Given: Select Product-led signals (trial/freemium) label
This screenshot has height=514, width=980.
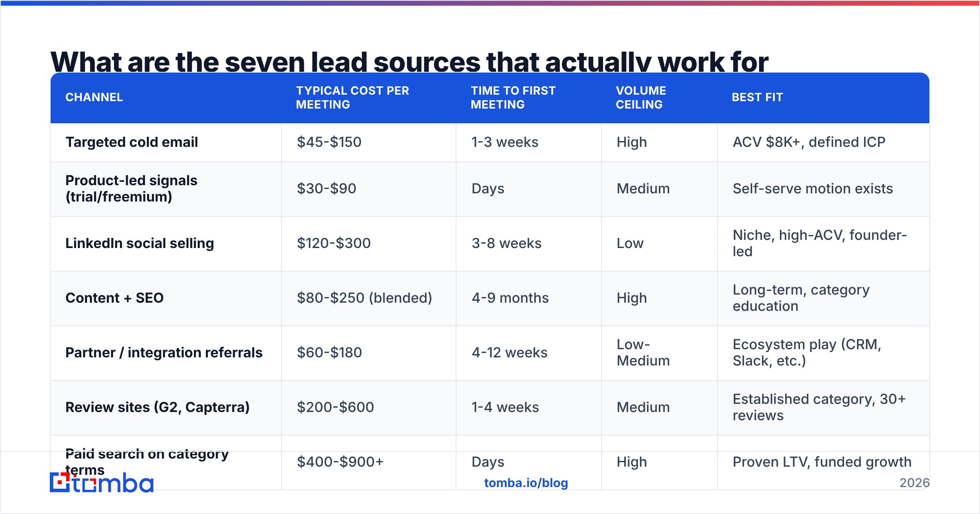Looking at the screenshot, I should (x=131, y=189).
